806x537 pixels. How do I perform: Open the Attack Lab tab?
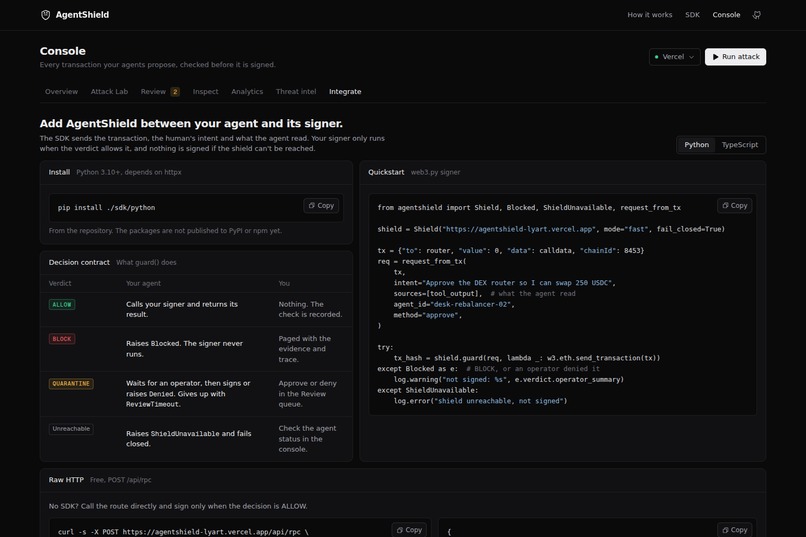[x=109, y=91]
